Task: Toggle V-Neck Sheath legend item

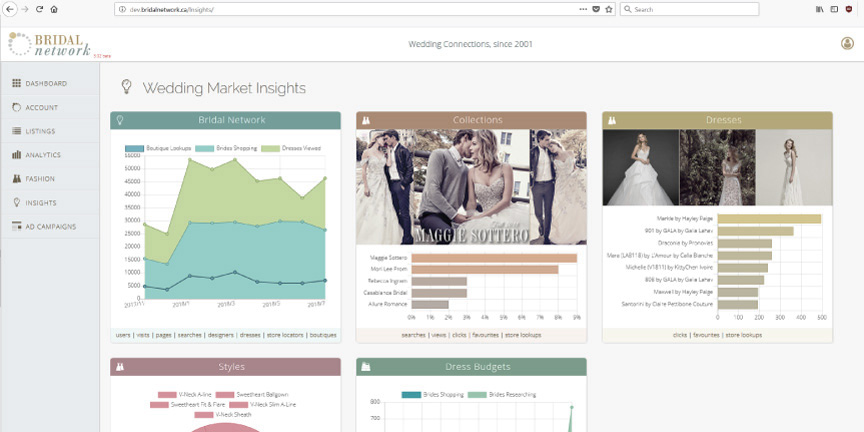Action: [223, 415]
